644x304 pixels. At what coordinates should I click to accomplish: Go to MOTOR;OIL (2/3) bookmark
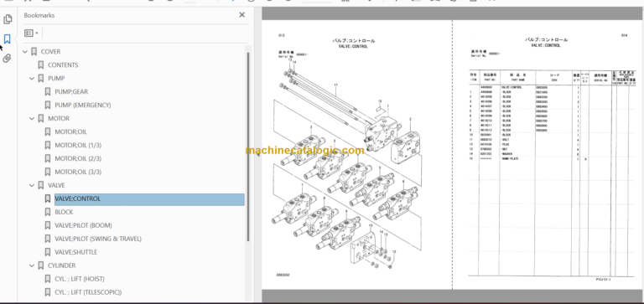click(x=78, y=159)
